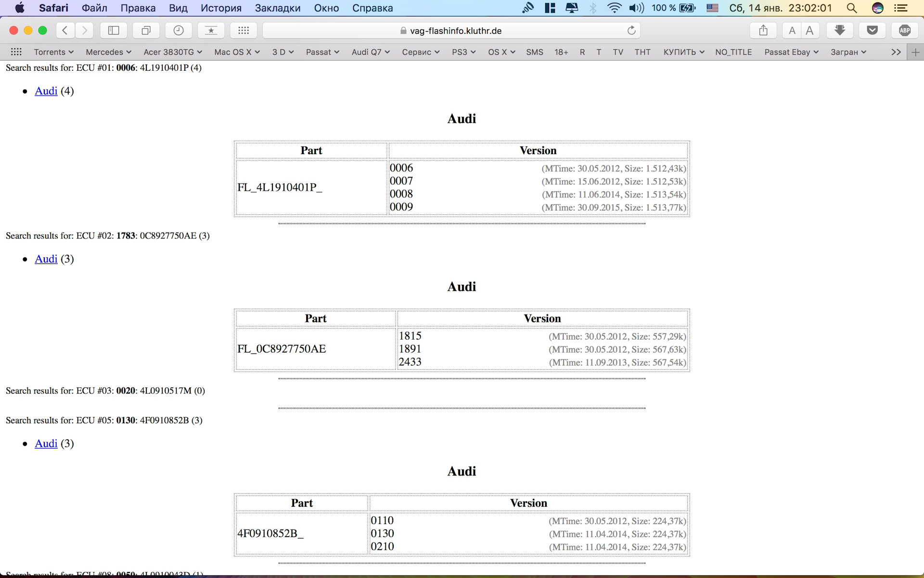This screenshot has width=924, height=578.
Task: Expand PS3 bookmarks folder
Action: click(463, 52)
